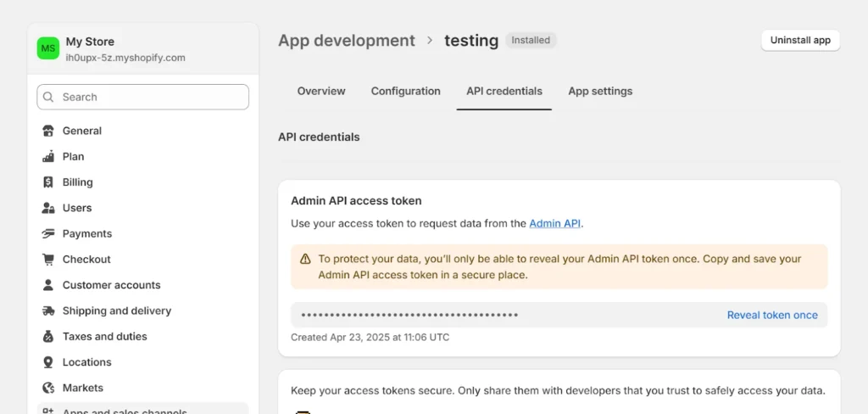Click Reveal token once link
868x414 pixels.
coord(772,315)
